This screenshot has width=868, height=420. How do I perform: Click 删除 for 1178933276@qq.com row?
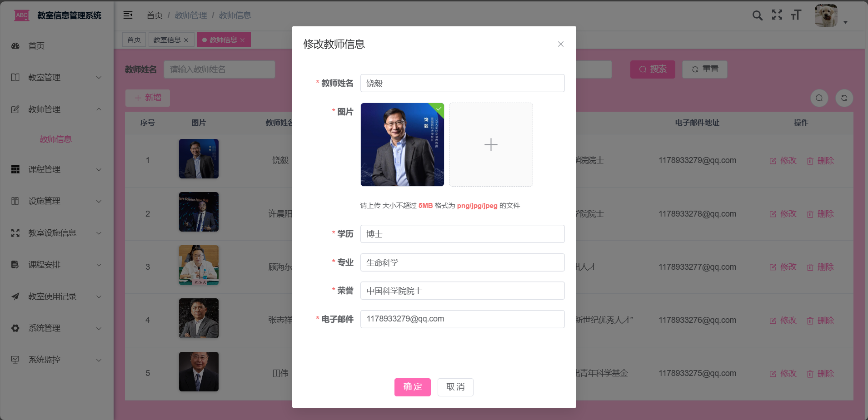[x=820, y=321]
